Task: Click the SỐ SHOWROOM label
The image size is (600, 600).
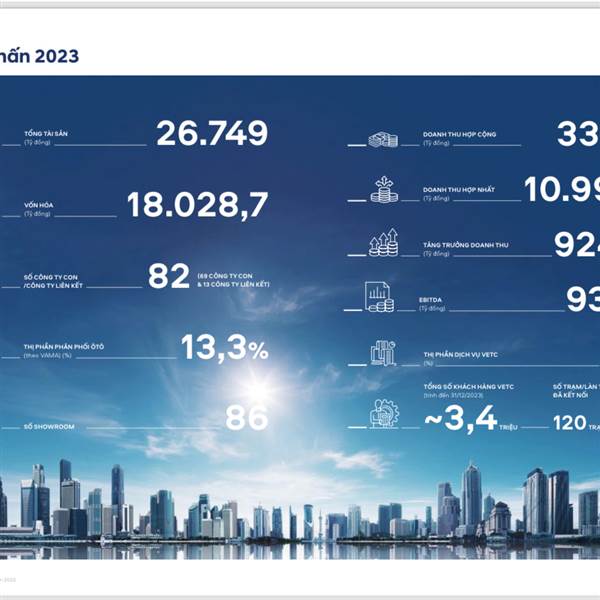Action: (x=49, y=427)
